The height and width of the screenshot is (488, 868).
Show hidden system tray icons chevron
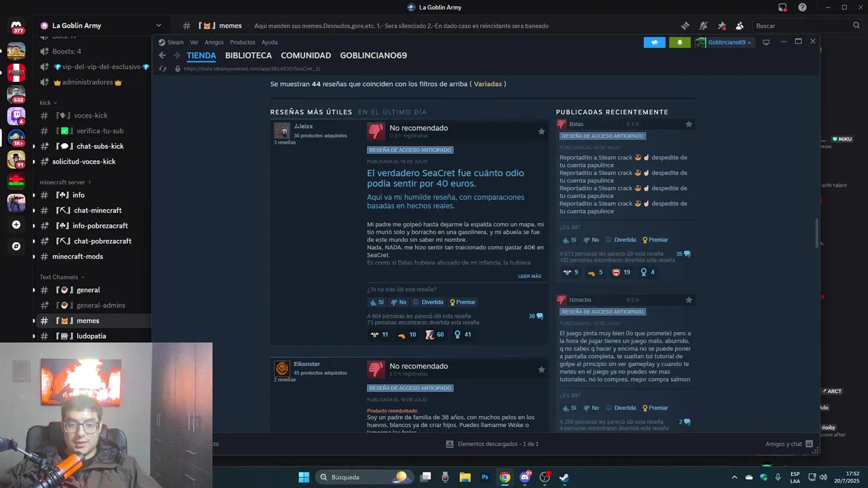coord(734,477)
